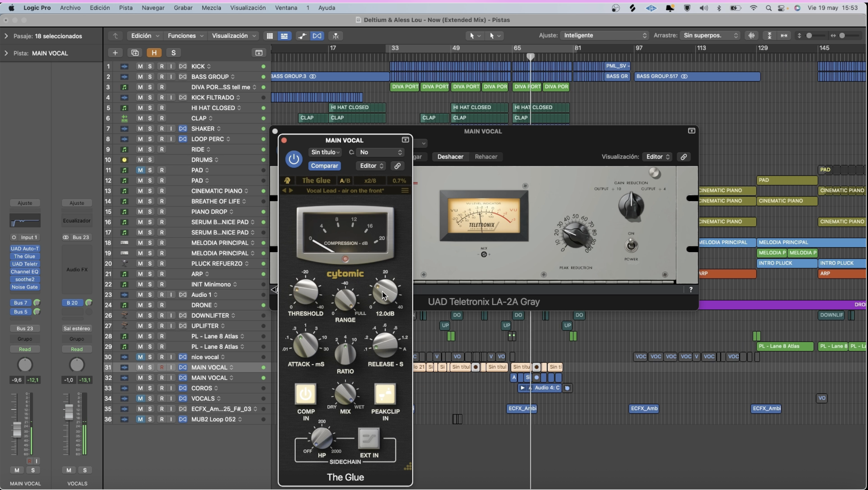
Task: Open The Glue hamburger preset menu
Action: point(405,191)
